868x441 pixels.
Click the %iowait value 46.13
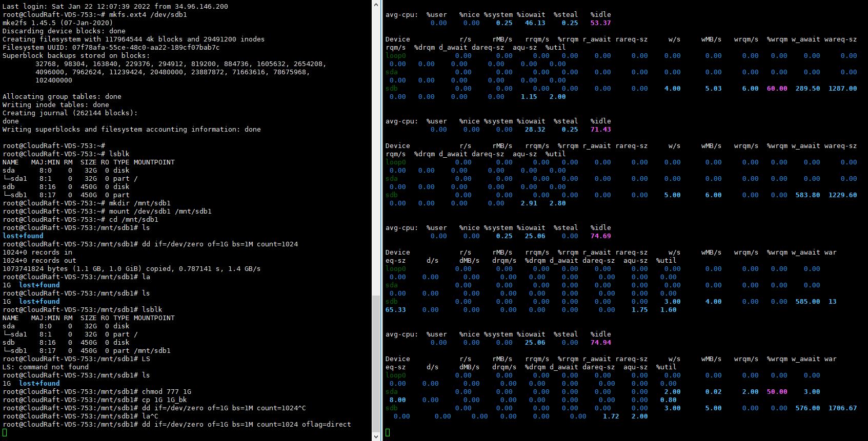[x=535, y=23]
